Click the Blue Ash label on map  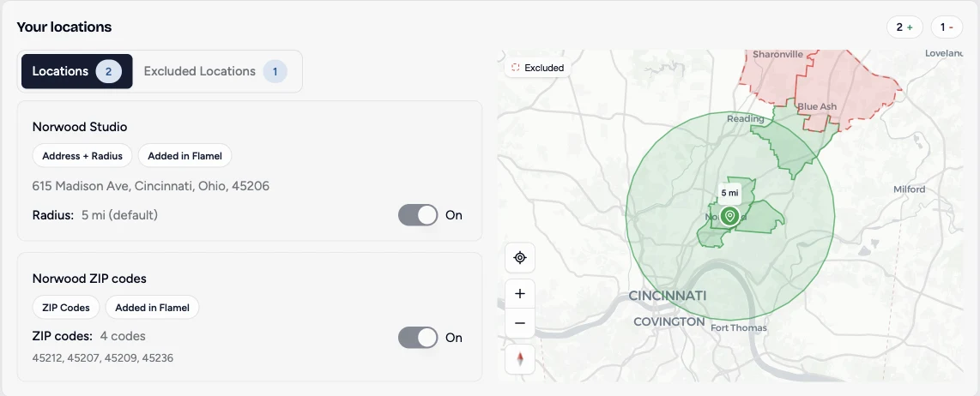click(817, 106)
